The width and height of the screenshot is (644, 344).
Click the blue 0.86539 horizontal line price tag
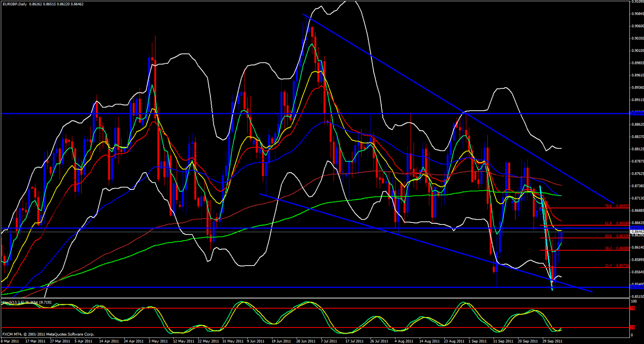point(637,228)
